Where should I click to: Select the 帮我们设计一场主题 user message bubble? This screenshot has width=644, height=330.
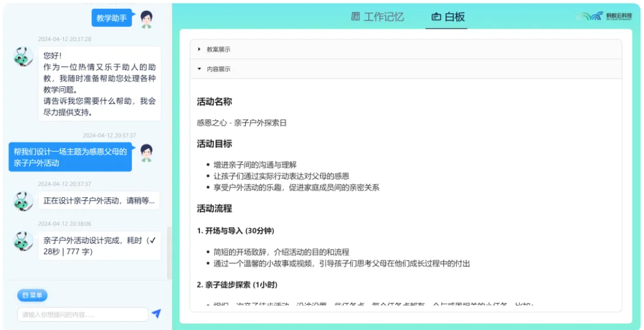pyautogui.click(x=70, y=157)
